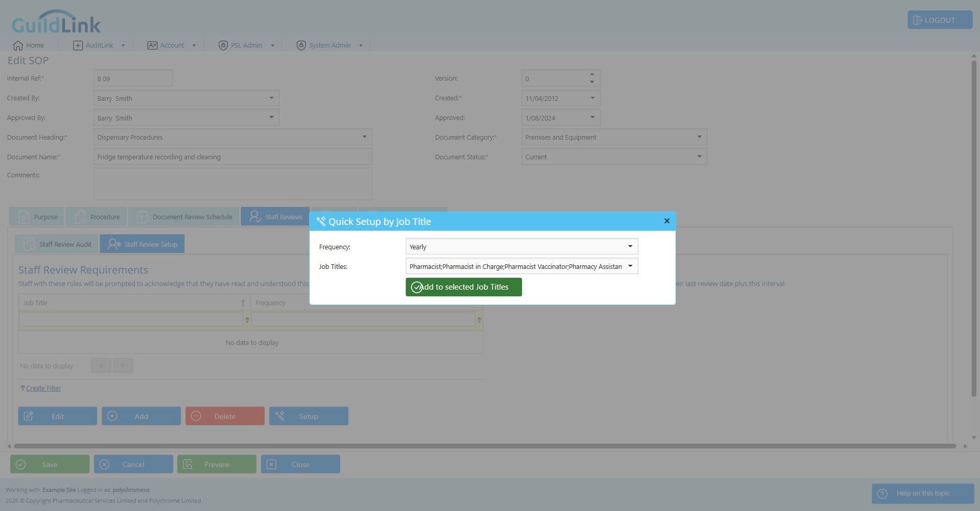The image size is (980, 511).
Task: Click the X circle icon on Cancel button
Action: tap(104, 464)
